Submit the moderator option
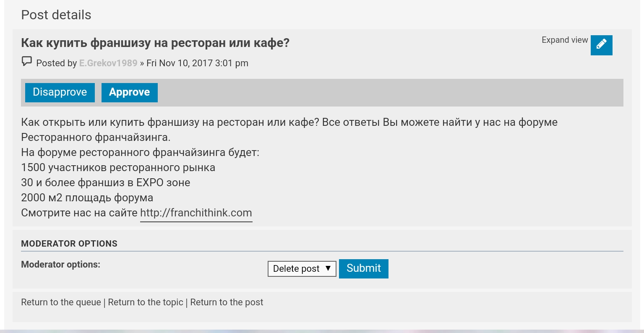The width and height of the screenshot is (644, 333). tap(364, 268)
